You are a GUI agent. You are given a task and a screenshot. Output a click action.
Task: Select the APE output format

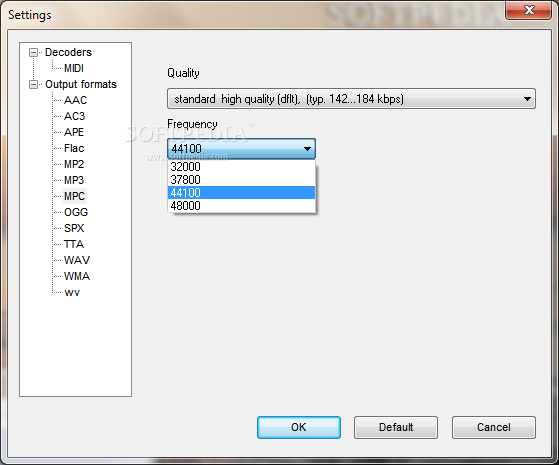(74, 132)
